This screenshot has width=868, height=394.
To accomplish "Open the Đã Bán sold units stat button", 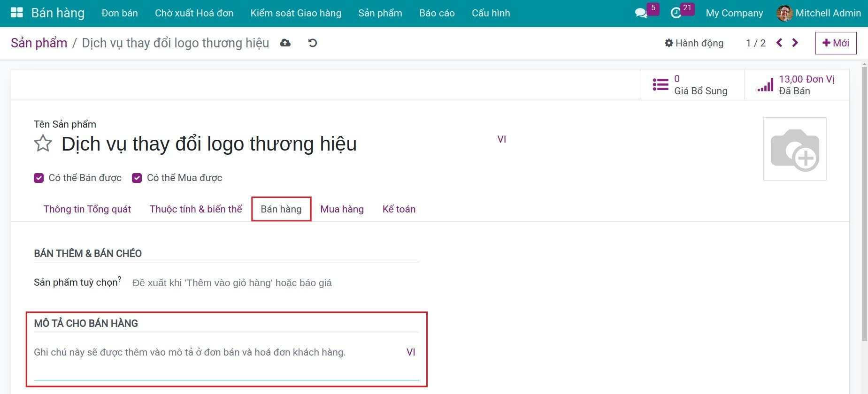I will click(797, 85).
